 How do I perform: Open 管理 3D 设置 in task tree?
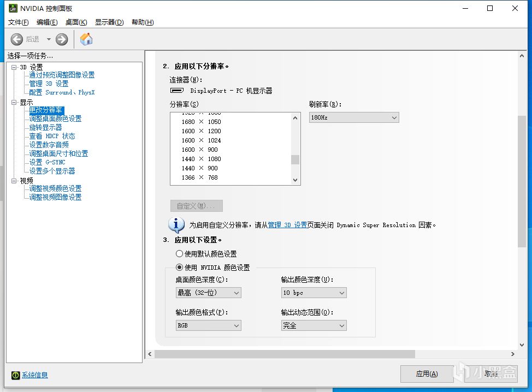[49, 84]
